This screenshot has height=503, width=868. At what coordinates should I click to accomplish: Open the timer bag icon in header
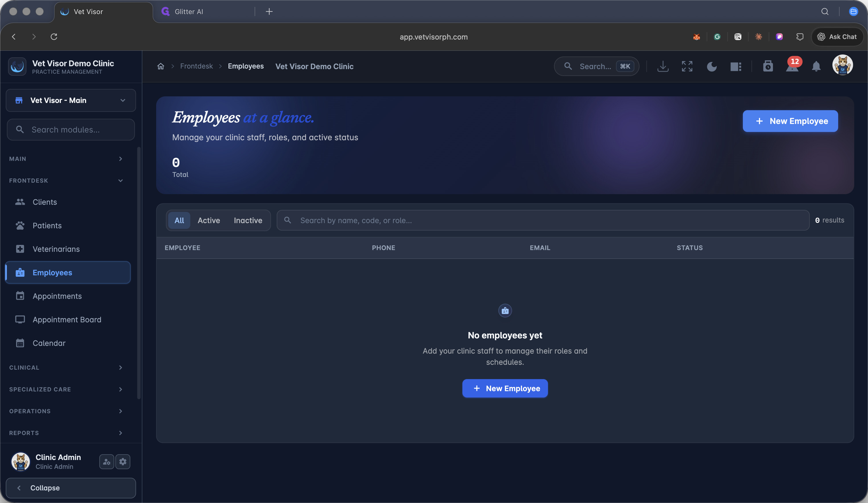(768, 66)
